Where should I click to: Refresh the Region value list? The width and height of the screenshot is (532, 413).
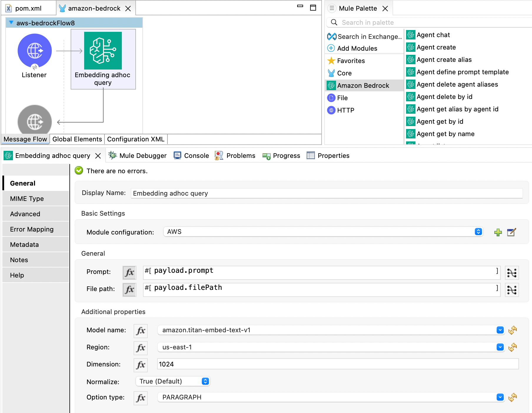coord(513,347)
